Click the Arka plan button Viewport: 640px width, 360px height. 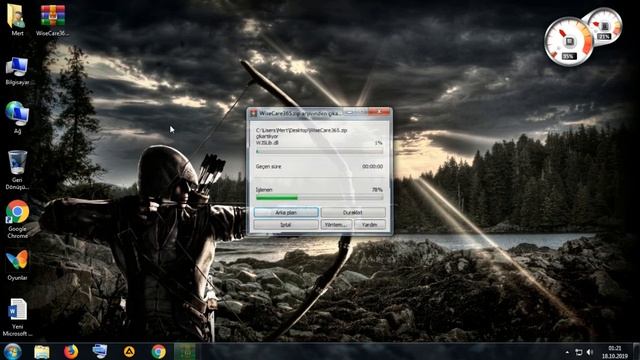(286, 213)
